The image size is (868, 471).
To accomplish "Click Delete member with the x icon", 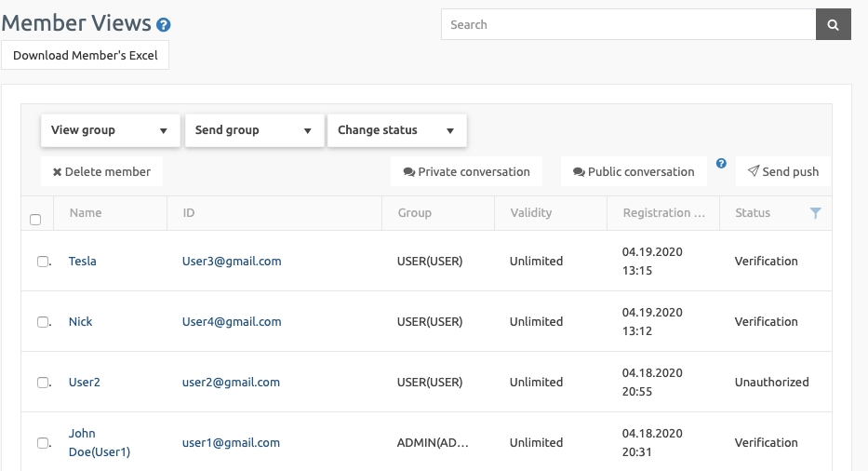I will 101,172.
